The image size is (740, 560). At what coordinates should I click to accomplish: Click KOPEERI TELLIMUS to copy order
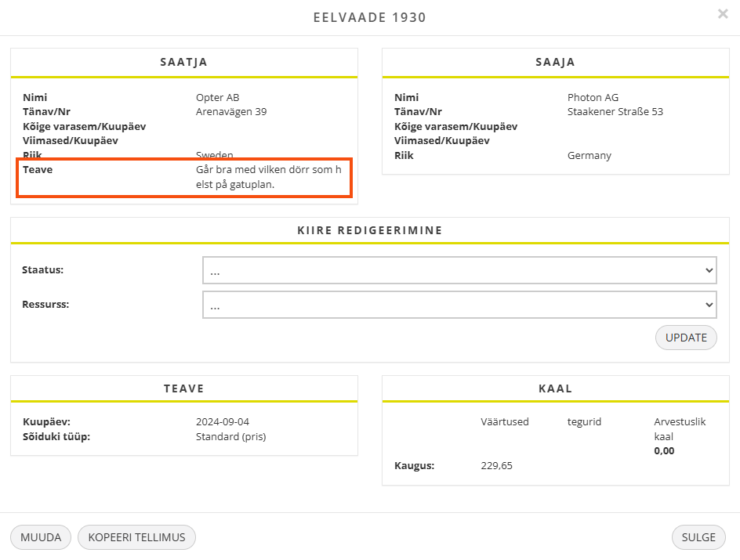(x=136, y=537)
